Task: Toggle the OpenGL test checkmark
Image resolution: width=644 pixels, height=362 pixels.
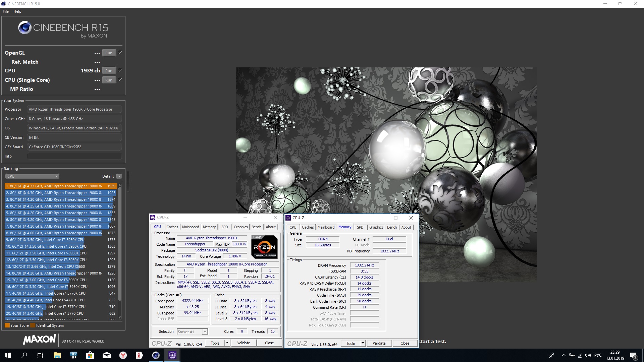Action: coord(120,53)
